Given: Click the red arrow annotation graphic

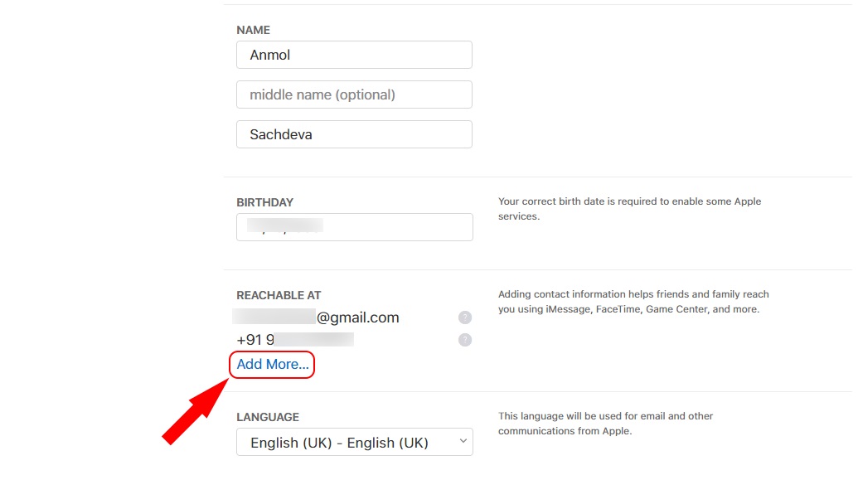Looking at the screenshot, I should click(x=195, y=411).
